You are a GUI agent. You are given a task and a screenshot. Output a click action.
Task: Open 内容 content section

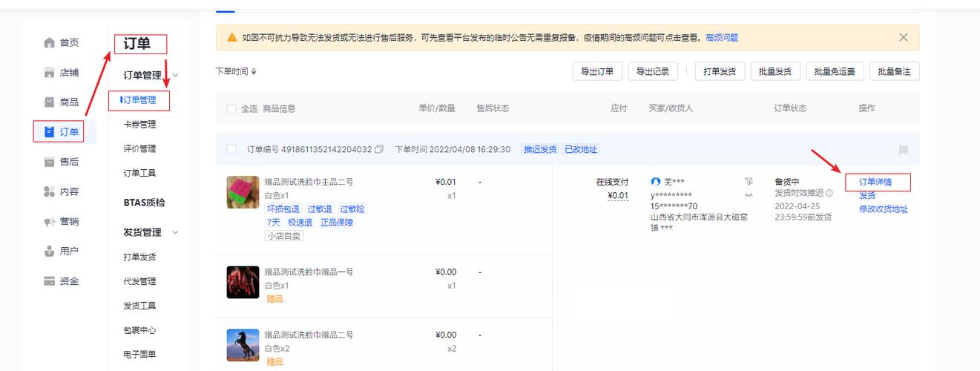point(61,191)
